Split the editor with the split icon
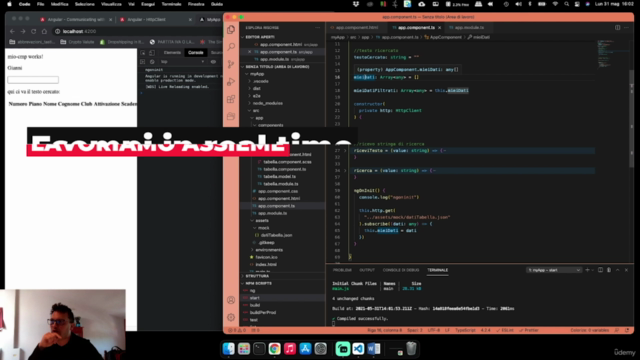This screenshot has width=640, height=360. [618, 28]
